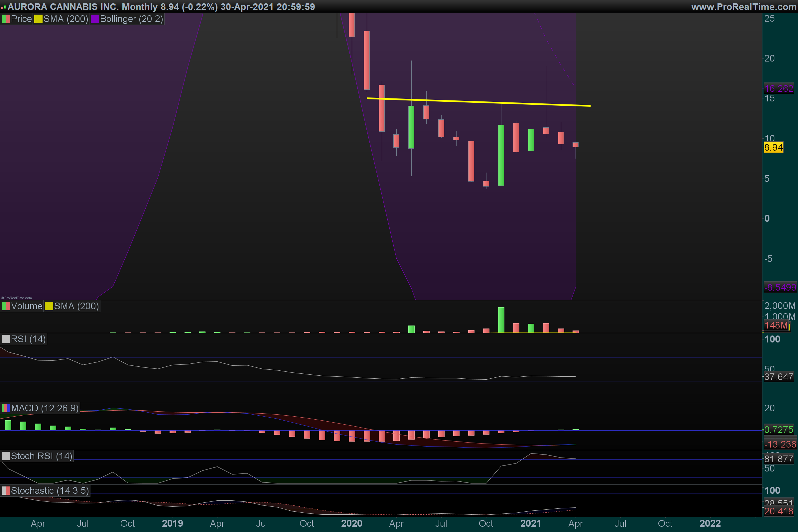The image size is (798, 532).
Task: Click the AURORA CANNABIS INC. title text
Action: pos(63,7)
